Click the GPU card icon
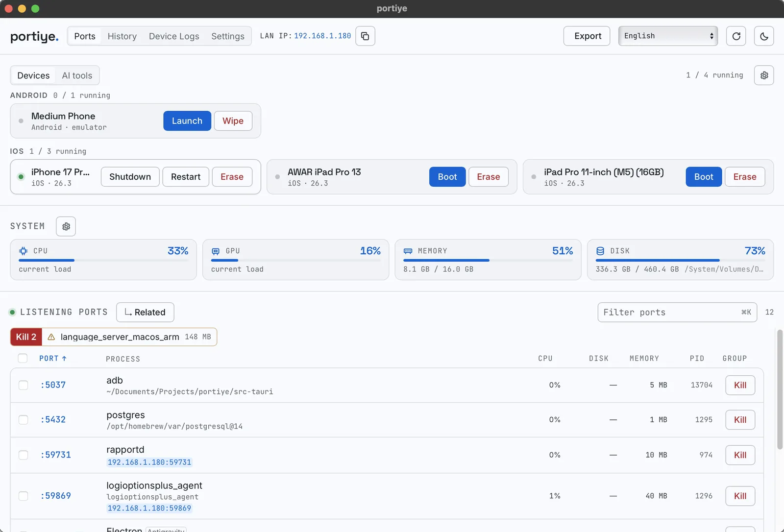 click(216, 251)
